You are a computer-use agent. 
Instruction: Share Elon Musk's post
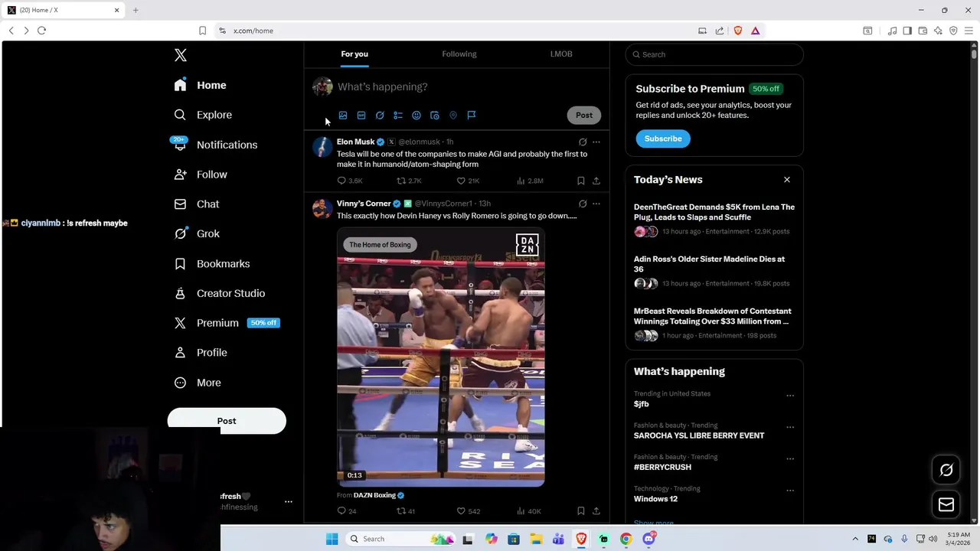[596, 181]
